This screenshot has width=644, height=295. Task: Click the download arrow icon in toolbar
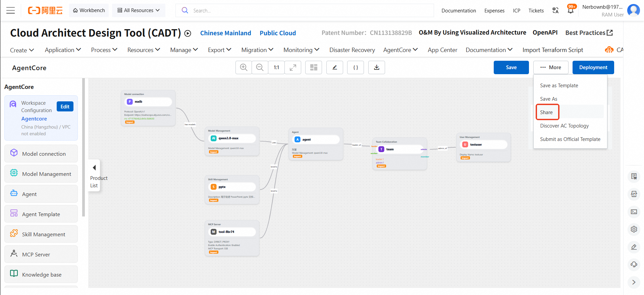pos(377,67)
